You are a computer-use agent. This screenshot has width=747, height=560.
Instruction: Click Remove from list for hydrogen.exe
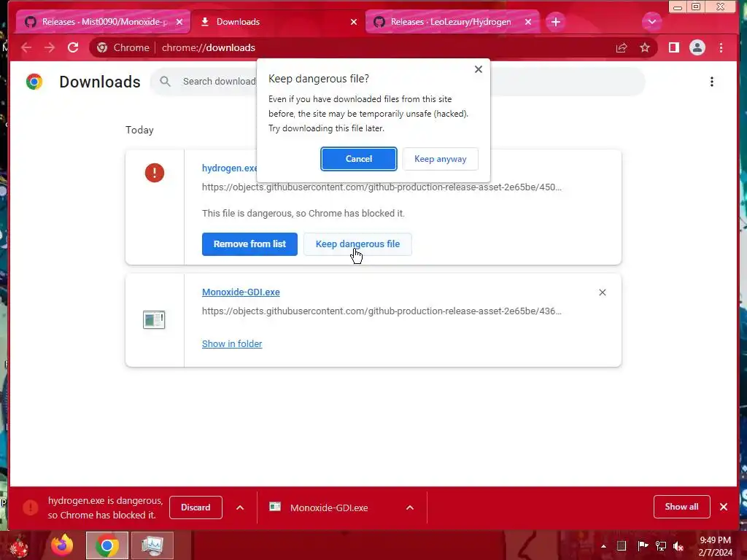[249, 244]
